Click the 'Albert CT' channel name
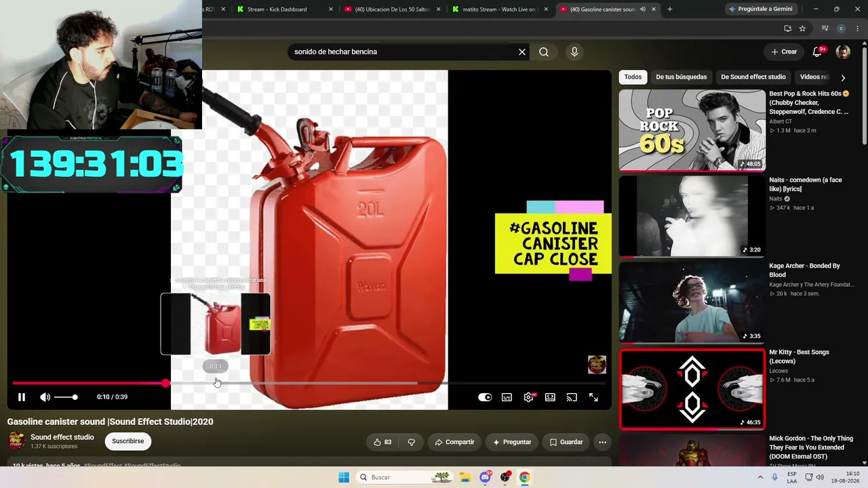The height and width of the screenshot is (488, 868). point(781,121)
